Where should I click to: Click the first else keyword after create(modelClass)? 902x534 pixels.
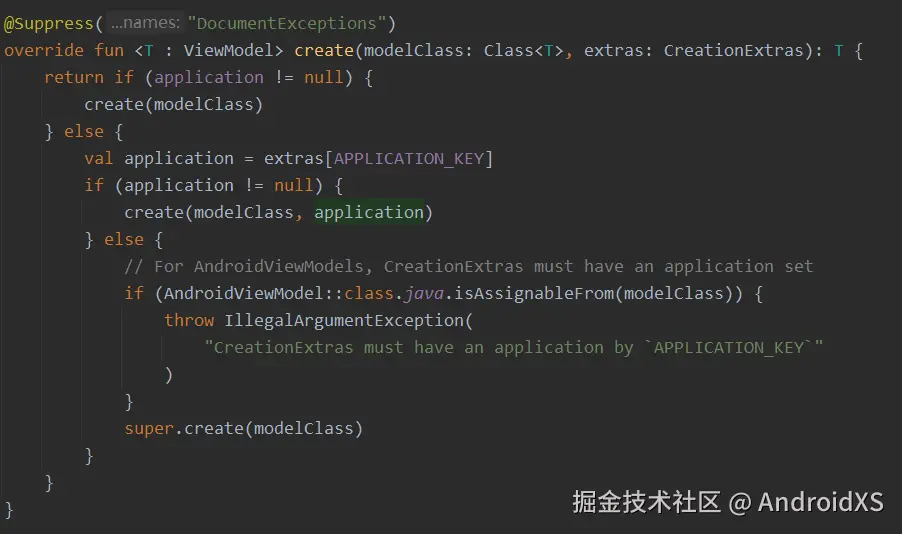(84, 132)
